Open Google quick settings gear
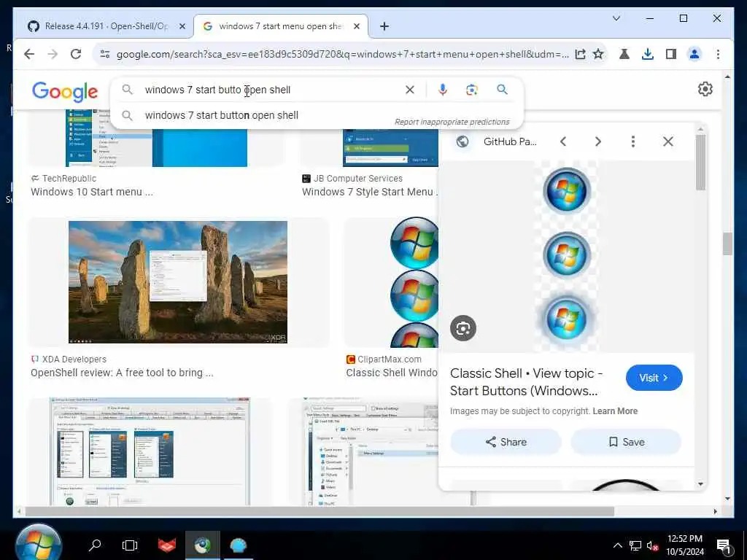Image resolution: width=747 pixels, height=560 pixels. click(x=705, y=89)
